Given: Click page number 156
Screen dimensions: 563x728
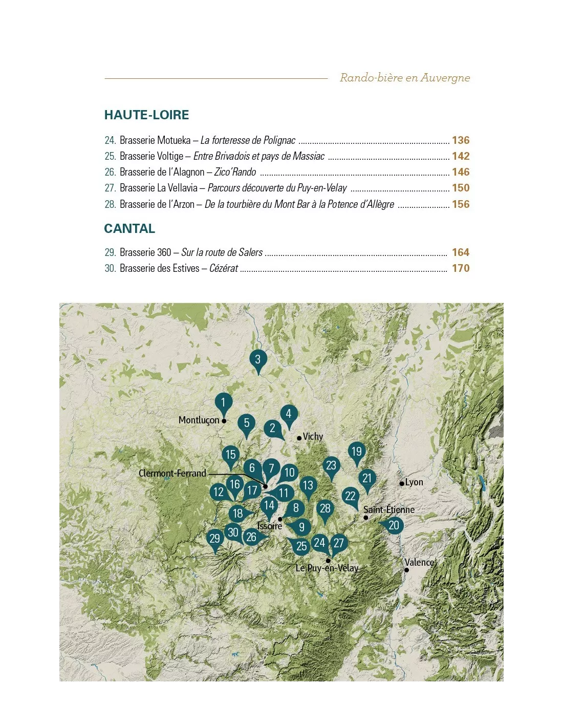Looking at the screenshot, I should pyautogui.click(x=461, y=204).
